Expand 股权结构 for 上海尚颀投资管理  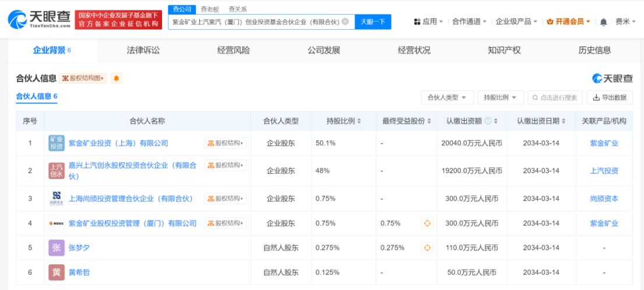(225, 199)
